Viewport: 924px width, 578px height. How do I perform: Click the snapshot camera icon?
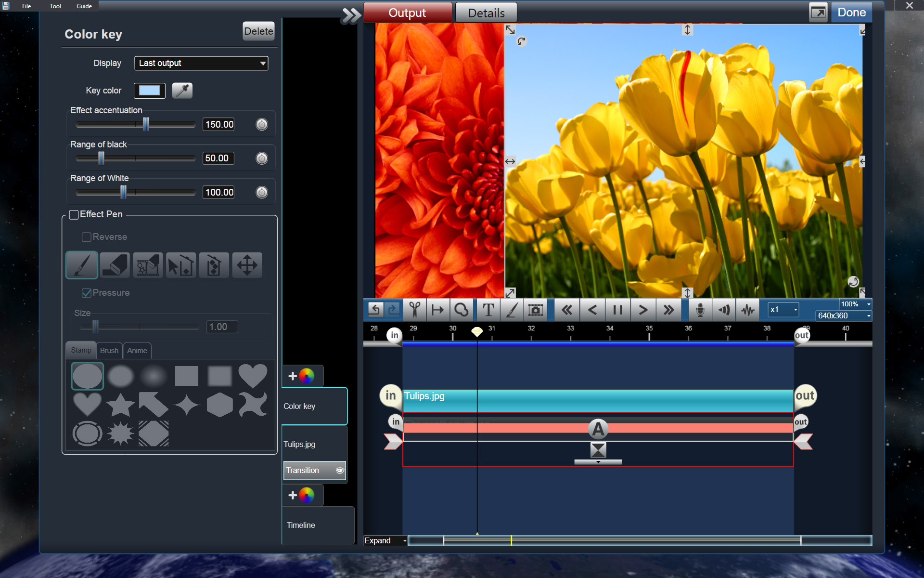pyautogui.click(x=535, y=310)
